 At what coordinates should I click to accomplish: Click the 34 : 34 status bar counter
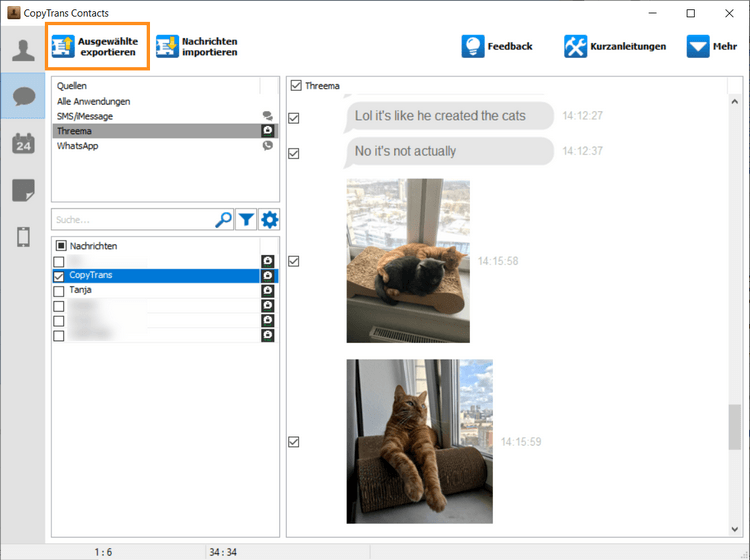[223, 552]
